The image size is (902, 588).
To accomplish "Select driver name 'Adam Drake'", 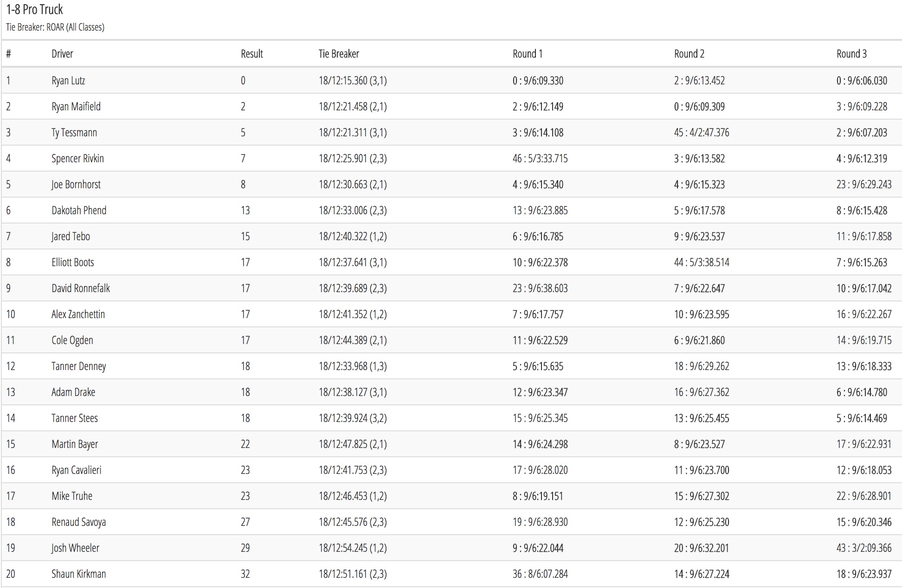I will coord(73,392).
